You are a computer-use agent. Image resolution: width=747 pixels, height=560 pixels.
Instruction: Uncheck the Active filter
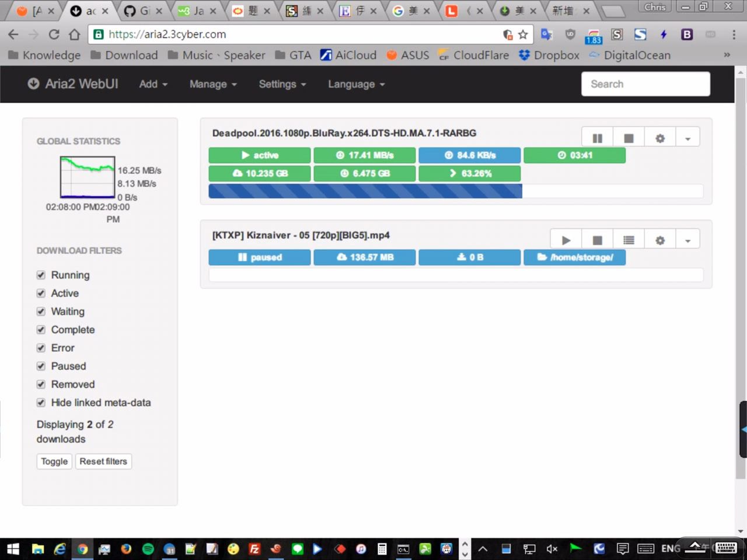click(41, 293)
